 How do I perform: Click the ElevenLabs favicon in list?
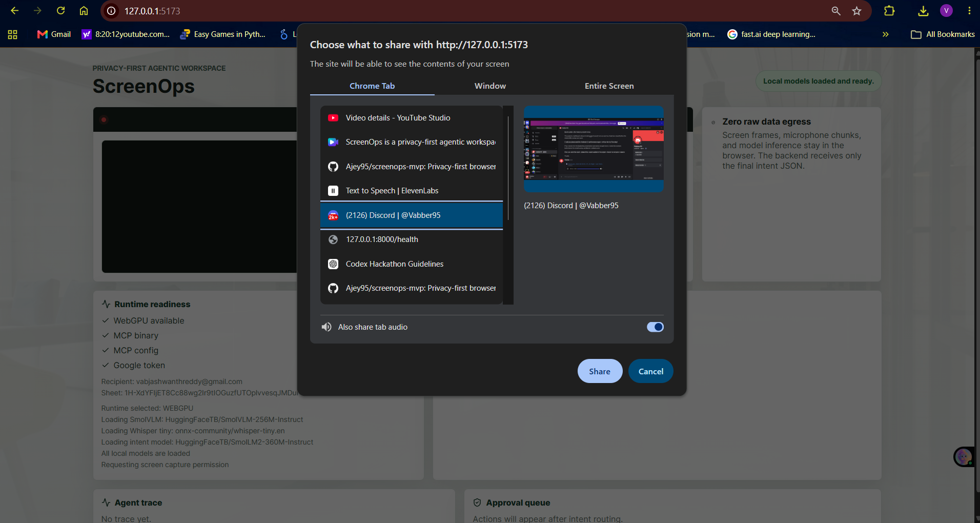click(333, 191)
